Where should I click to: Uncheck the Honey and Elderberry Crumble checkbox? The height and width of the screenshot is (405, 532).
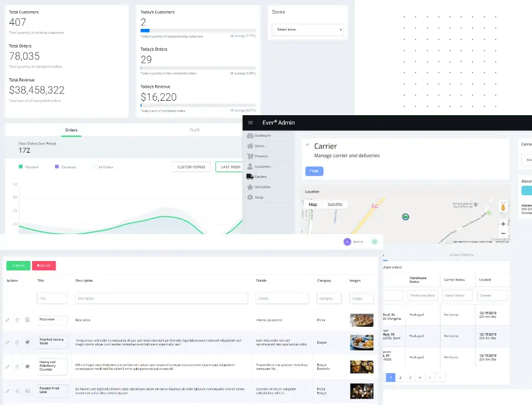[27, 366]
